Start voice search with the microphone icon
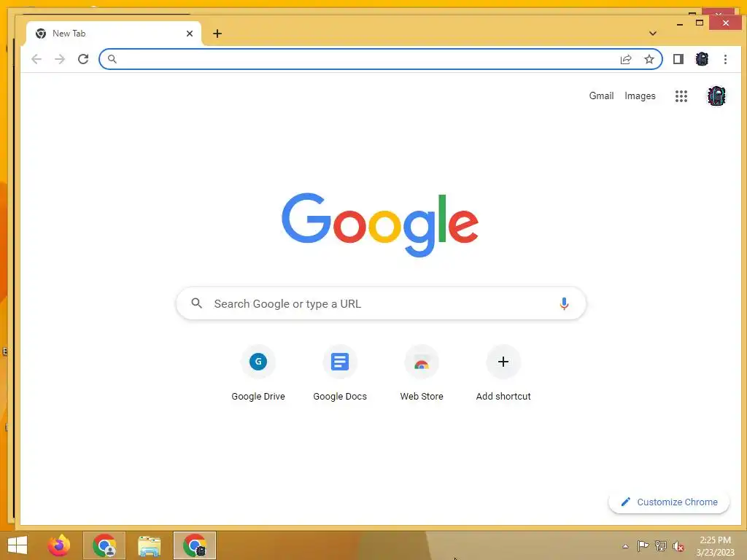Image resolution: width=747 pixels, height=560 pixels. point(564,303)
